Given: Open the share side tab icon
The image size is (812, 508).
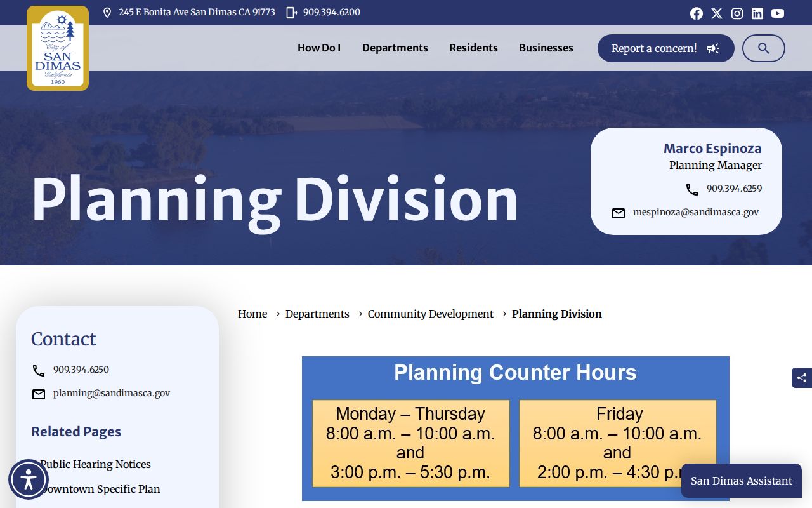Looking at the screenshot, I should click(x=802, y=378).
